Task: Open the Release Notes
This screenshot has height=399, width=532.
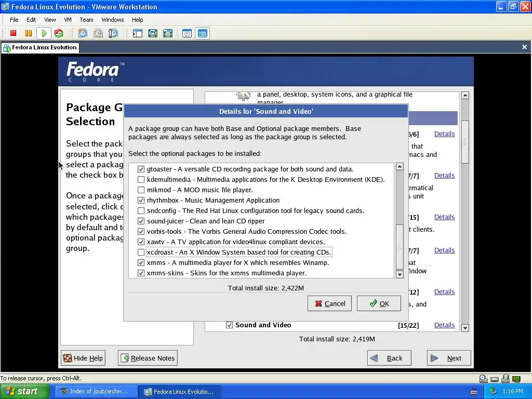Action: coord(148,358)
